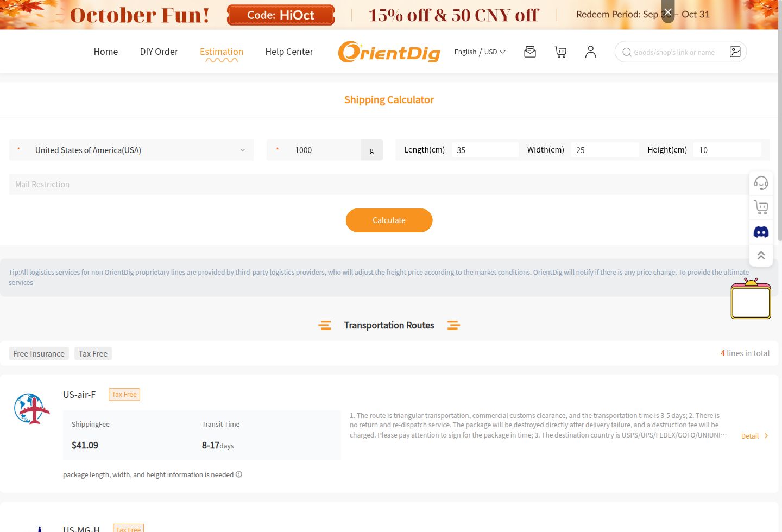Click the US-air-F airplane globe logo

tap(32, 409)
